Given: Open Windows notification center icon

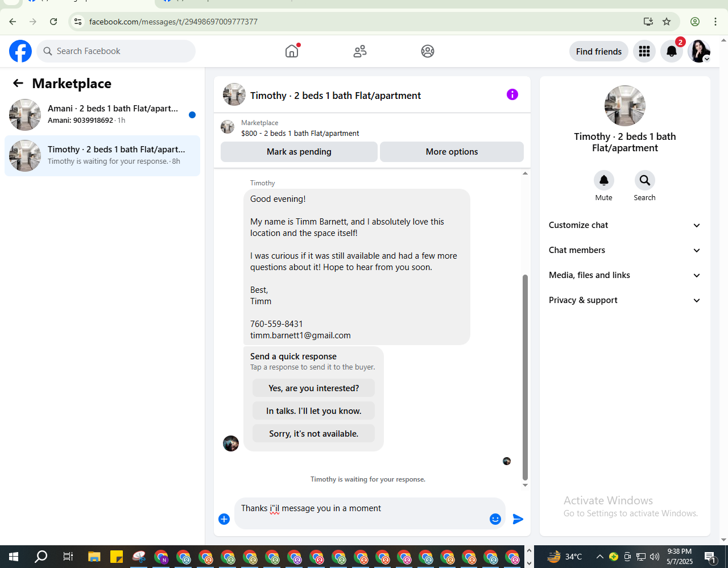Looking at the screenshot, I should (x=710, y=557).
